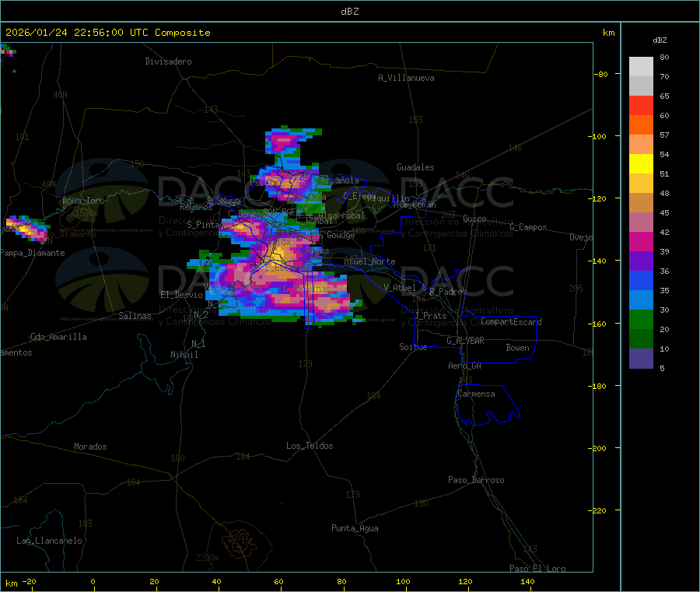
Task: Click the Pampa_Diamante label
Action: pos(32,253)
